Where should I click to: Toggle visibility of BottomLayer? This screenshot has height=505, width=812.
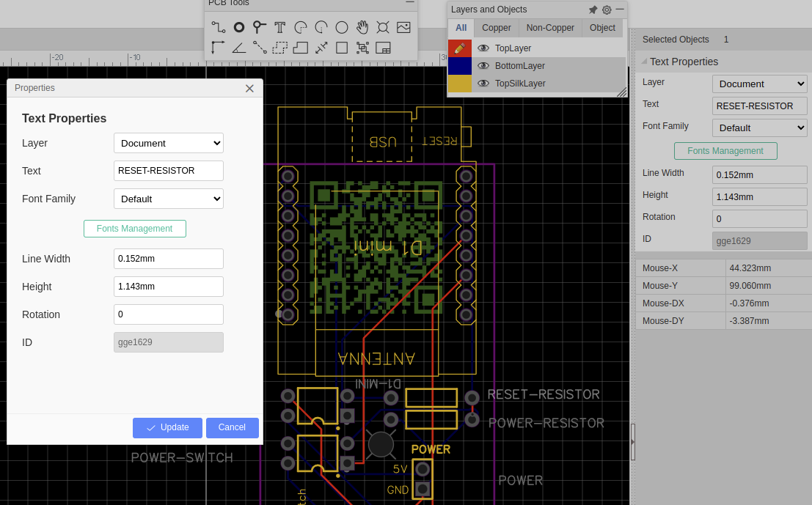tap(483, 66)
